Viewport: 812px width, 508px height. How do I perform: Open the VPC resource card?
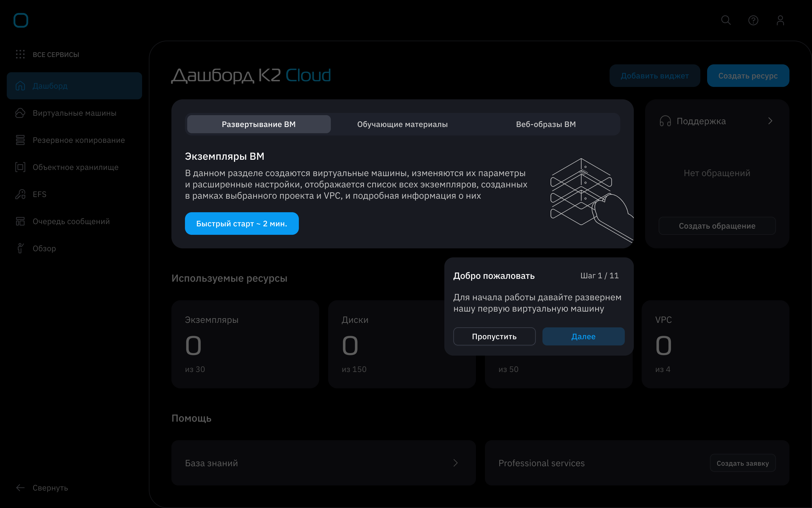tap(715, 344)
